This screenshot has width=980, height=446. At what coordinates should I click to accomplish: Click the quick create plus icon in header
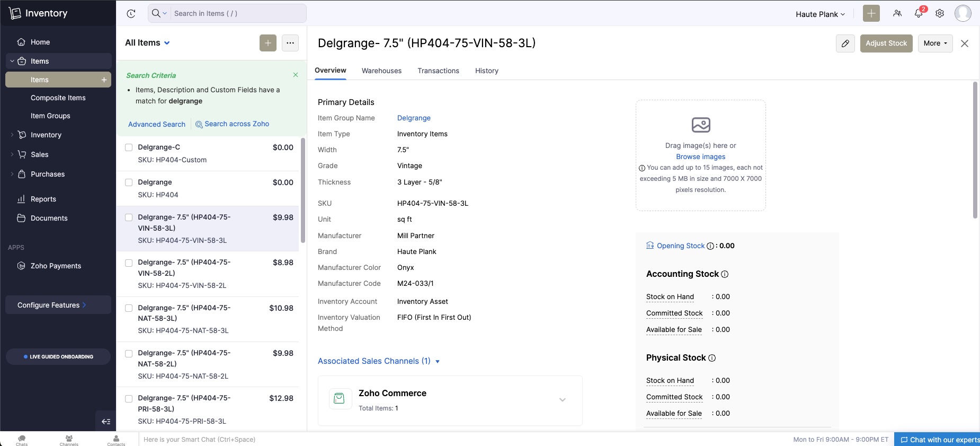click(x=871, y=13)
